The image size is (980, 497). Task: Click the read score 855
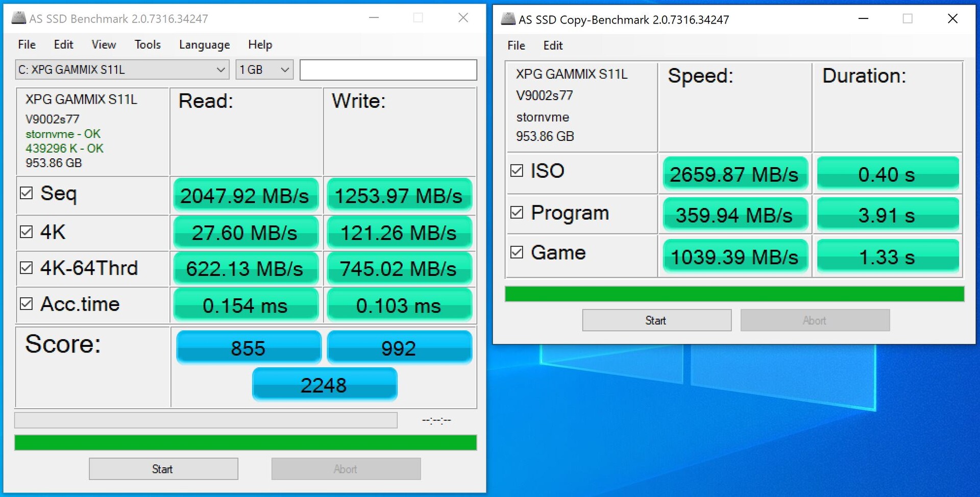pos(249,347)
